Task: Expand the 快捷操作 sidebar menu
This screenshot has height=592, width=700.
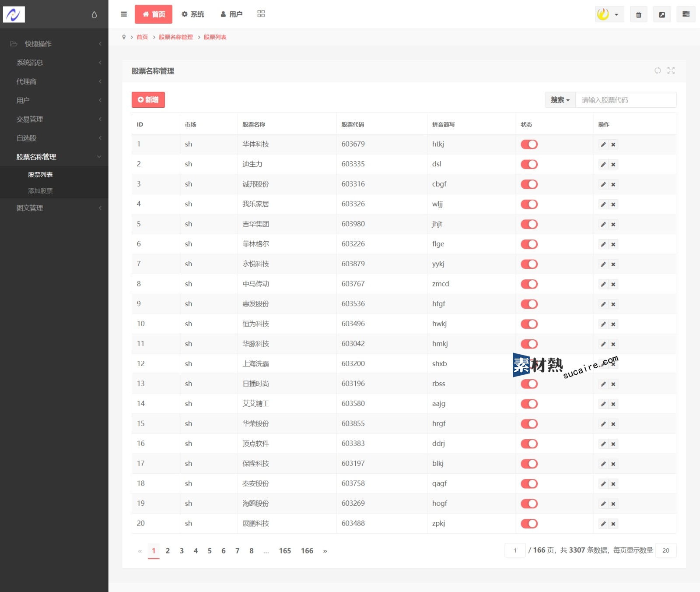Action: coord(54,44)
